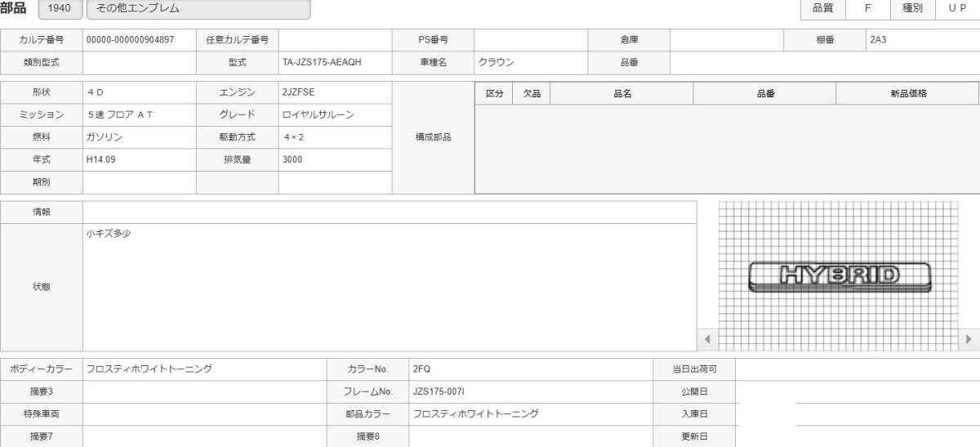Click the 新品価格 column header

(908, 93)
